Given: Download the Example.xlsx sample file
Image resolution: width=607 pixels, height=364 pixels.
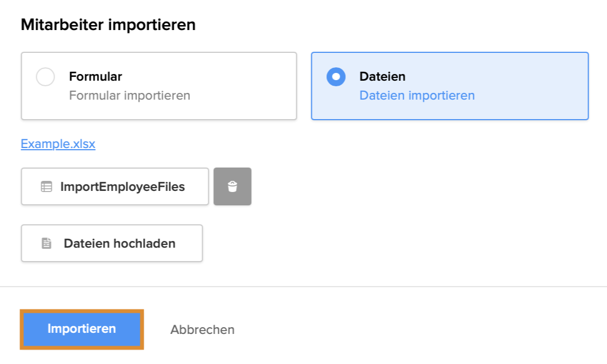Looking at the screenshot, I should (58, 144).
